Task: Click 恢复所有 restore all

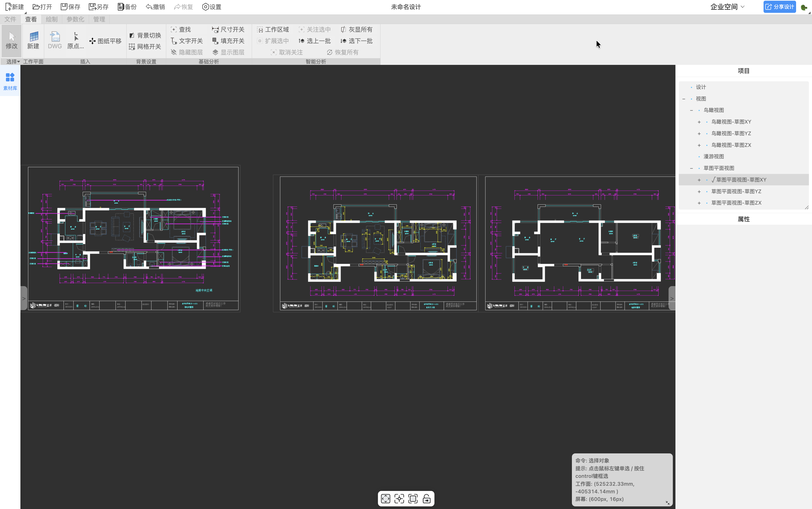Action: [342, 52]
